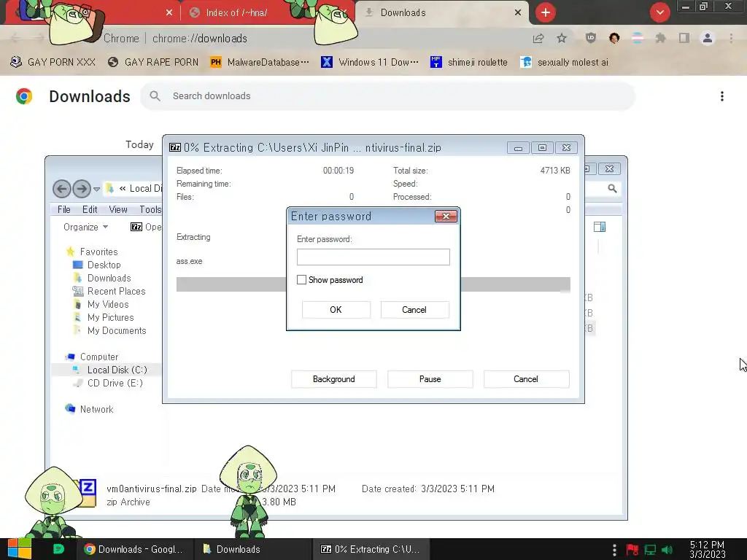Select CD Drive (E:) in the tree
This screenshot has width=747, height=560.
(115, 383)
